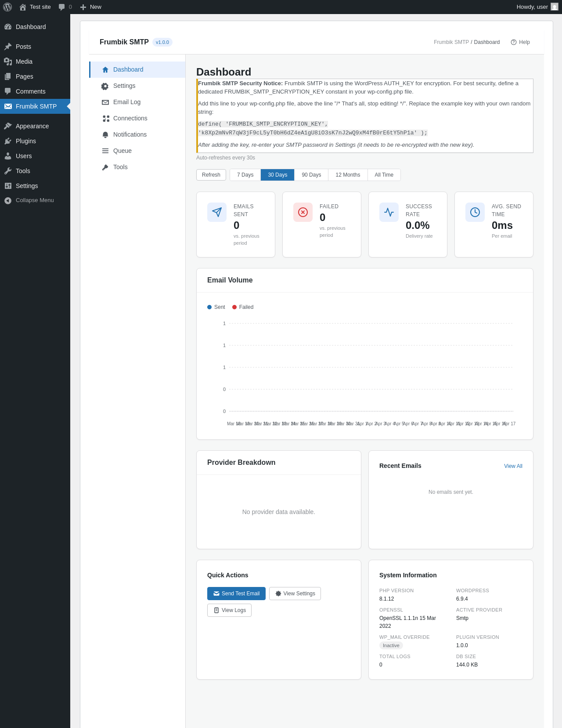The image size is (562, 728).
Task: Click the Failed red X icon
Action: [x=303, y=212]
